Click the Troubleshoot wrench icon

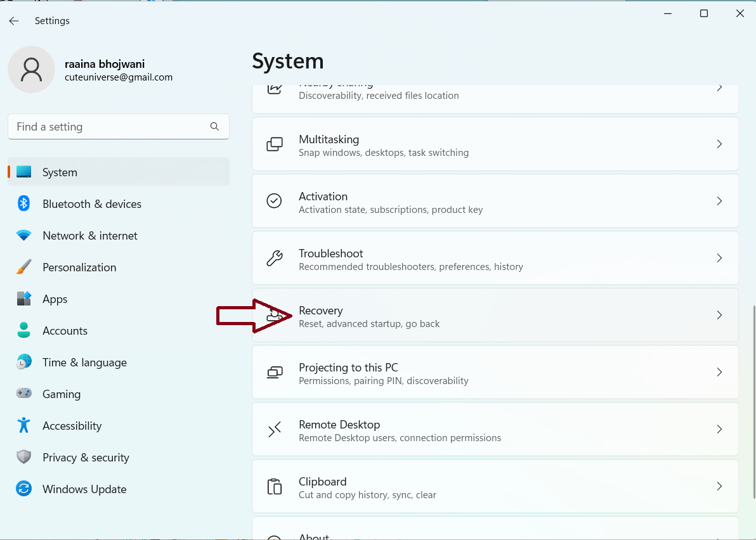click(x=274, y=258)
